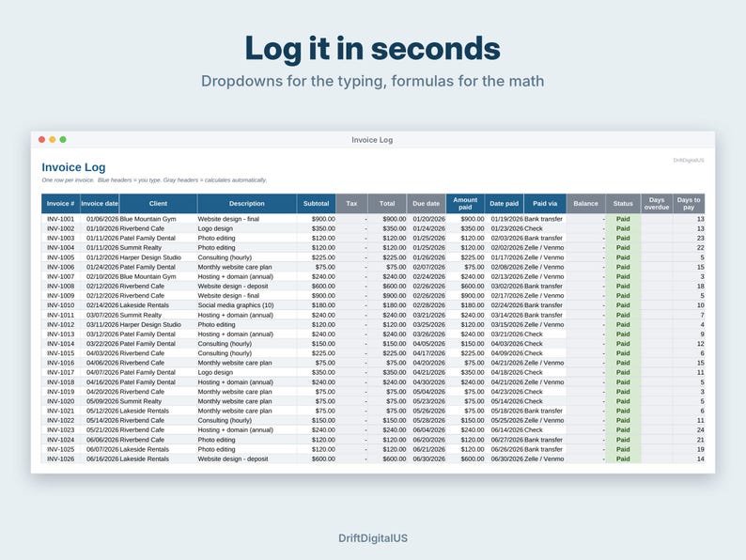Click due date 01/20/2026 cell

[x=428, y=219]
